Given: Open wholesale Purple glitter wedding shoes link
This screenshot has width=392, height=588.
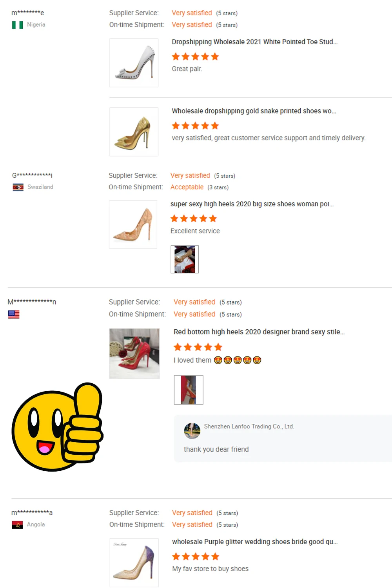Looking at the screenshot, I should (x=255, y=542).
